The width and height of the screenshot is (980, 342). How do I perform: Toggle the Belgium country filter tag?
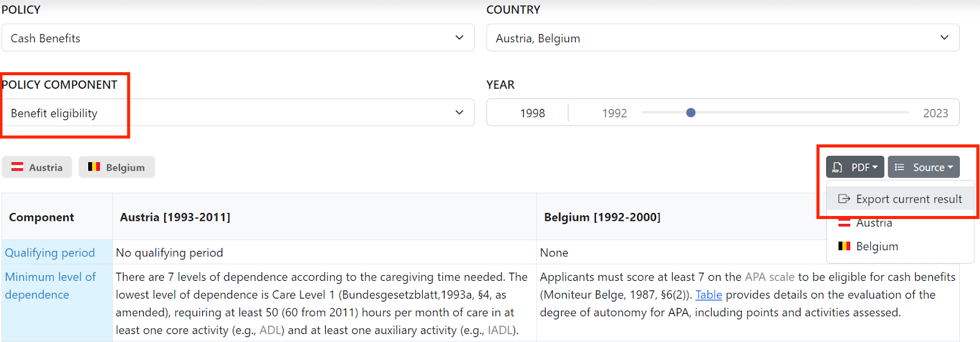116,167
